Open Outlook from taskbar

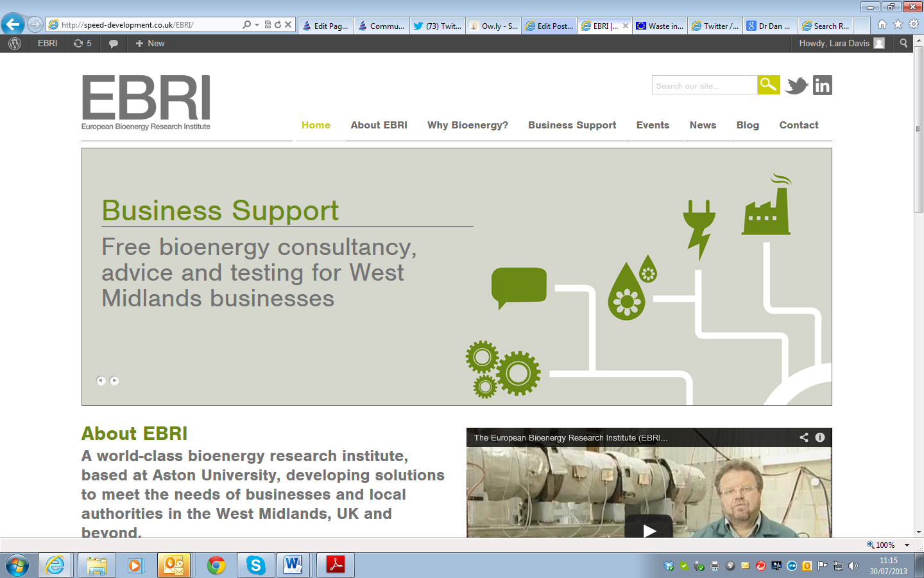coord(174,565)
